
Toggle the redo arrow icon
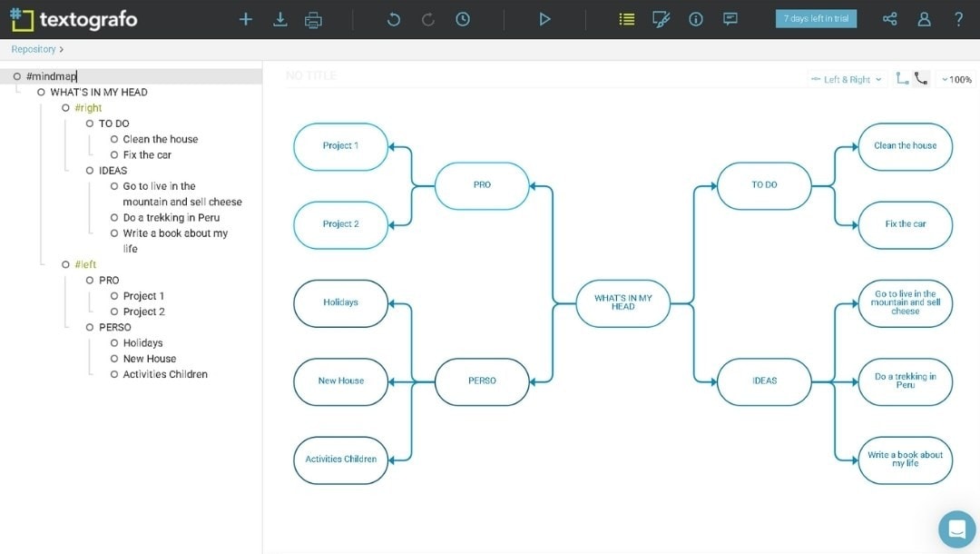pos(427,18)
